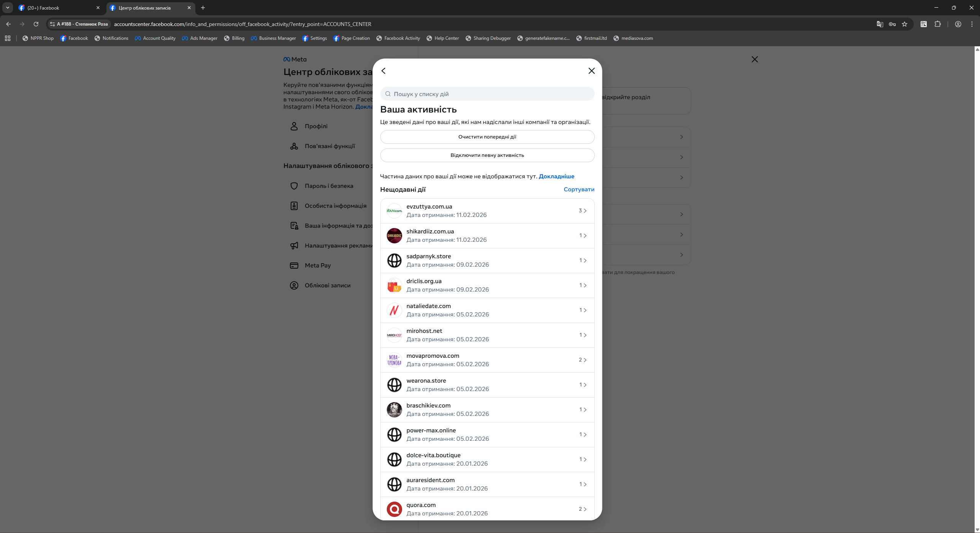Viewport: 980px width, 533px height.
Task: Expand movapromova.com activity details
Action: pyautogui.click(x=487, y=360)
